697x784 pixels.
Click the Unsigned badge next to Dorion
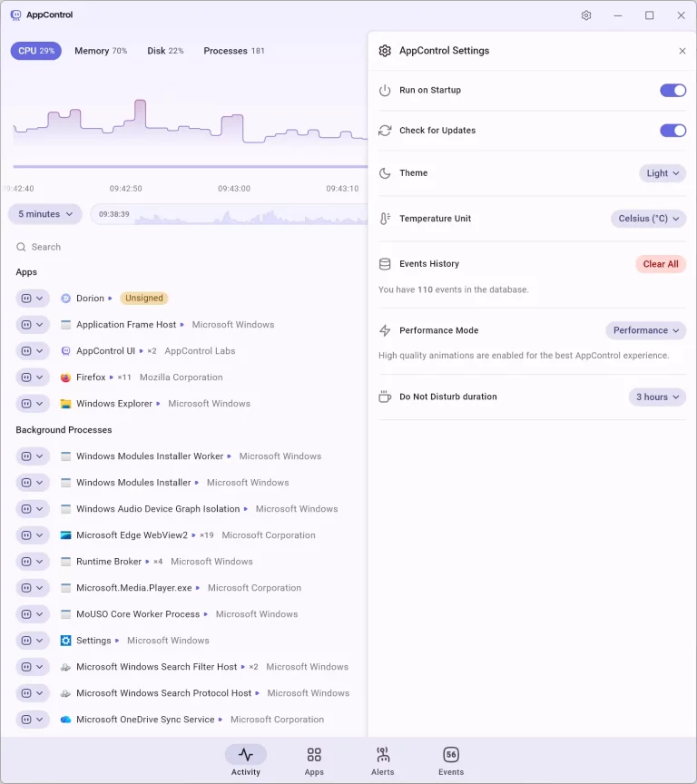(x=144, y=299)
